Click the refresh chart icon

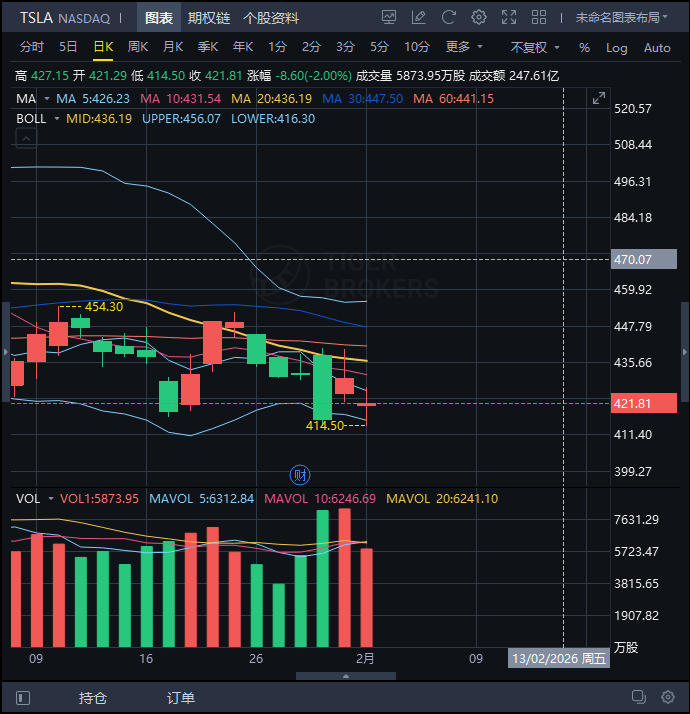coord(449,18)
